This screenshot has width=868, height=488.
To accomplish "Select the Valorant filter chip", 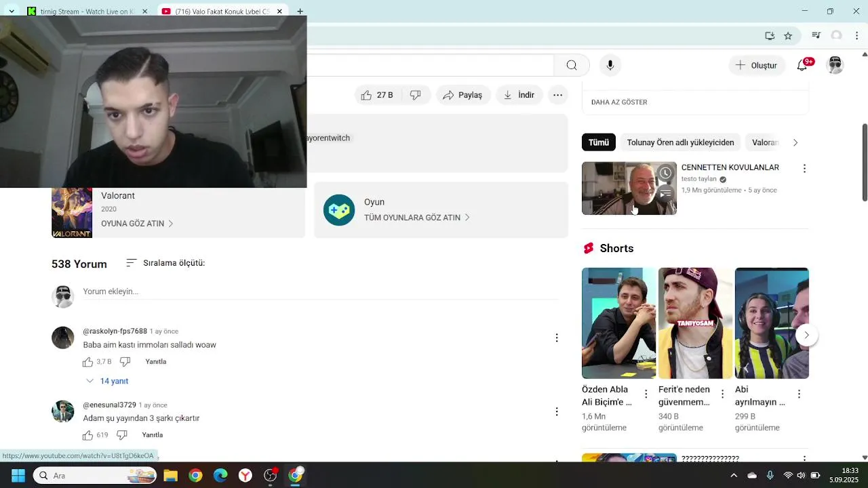I will click(x=765, y=142).
